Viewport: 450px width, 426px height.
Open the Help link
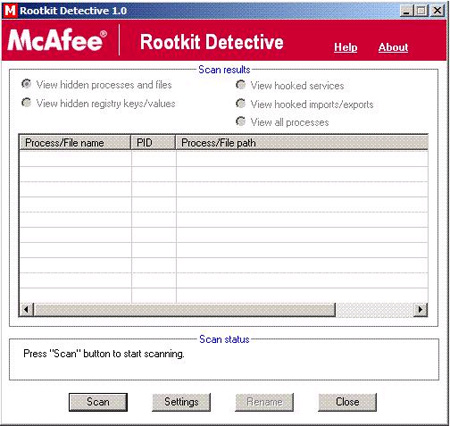(x=346, y=47)
